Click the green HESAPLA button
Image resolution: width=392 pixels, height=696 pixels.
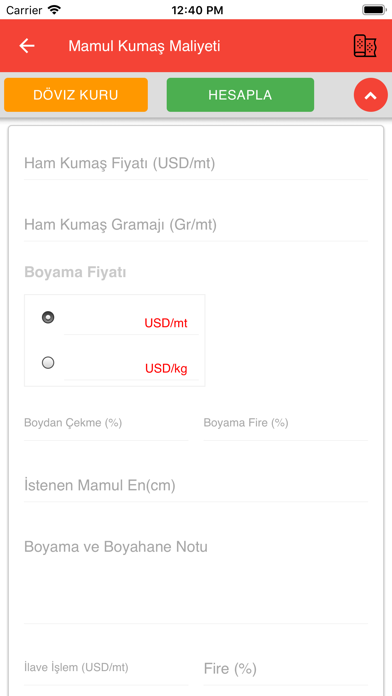point(240,95)
